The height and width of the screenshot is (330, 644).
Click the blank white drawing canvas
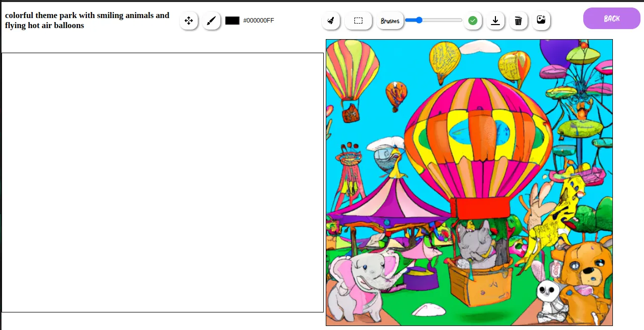(x=163, y=183)
